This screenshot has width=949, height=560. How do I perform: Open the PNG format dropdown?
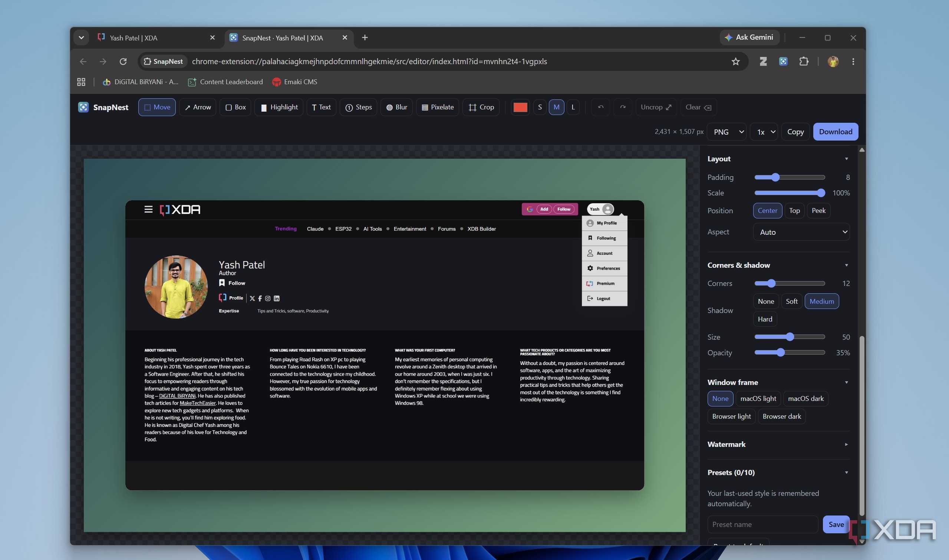[x=727, y=132]
